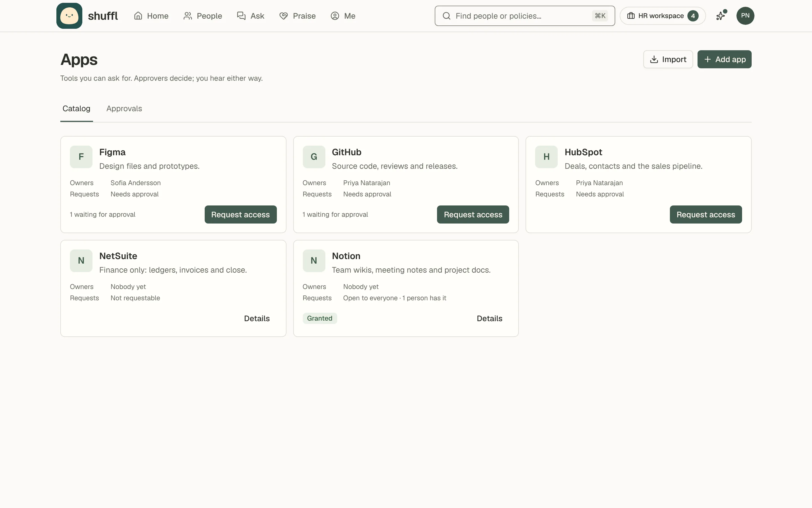812x508 pixels.
Task: Select the Catalog tab
Action: click(76, 109)
